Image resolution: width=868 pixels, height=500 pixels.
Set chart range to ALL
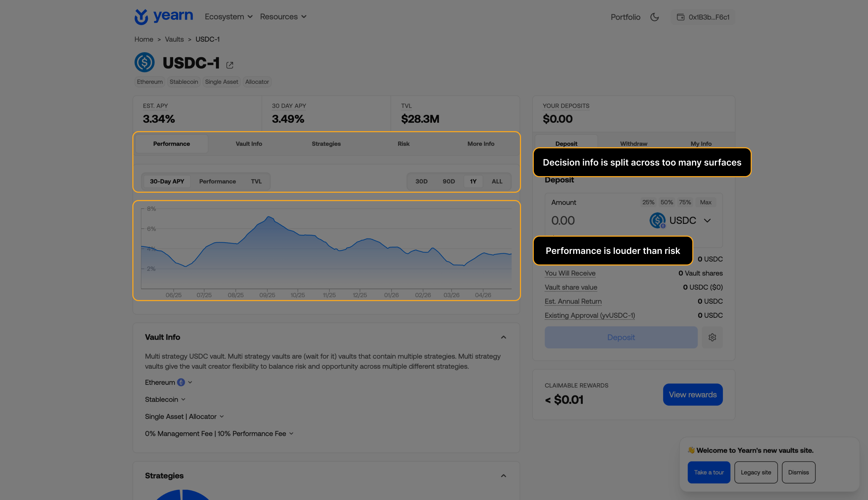coord(497,181)
